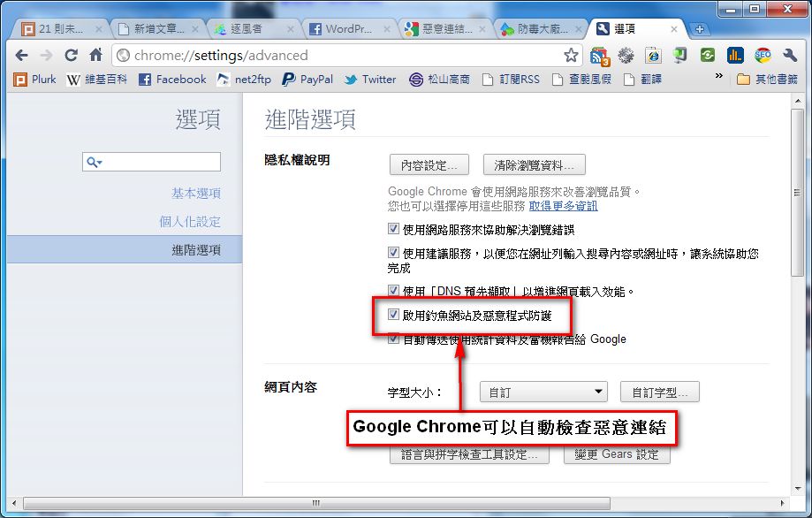Open the IE tab extension icon
Screen dimensions: 812x518
tap(653, 55)
